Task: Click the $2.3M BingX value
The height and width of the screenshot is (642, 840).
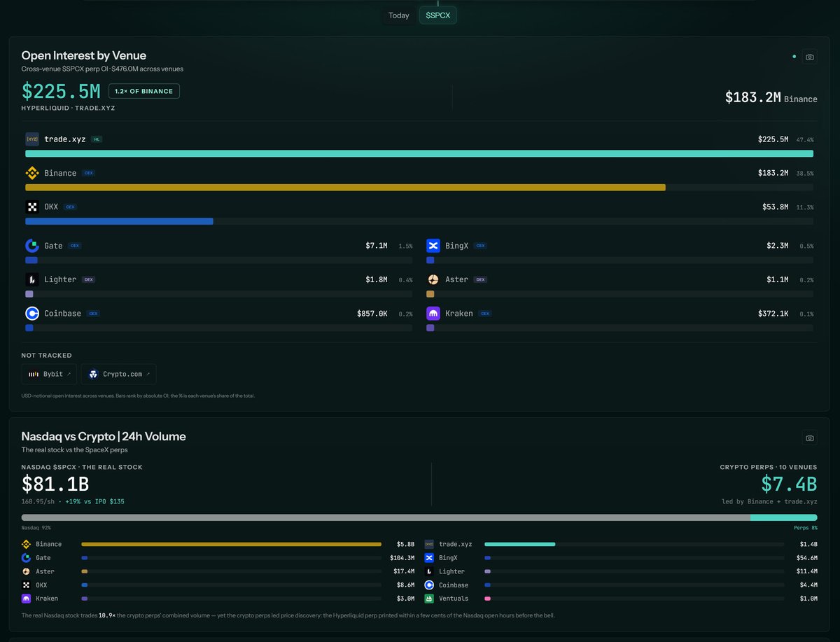Action: (778, 246)
